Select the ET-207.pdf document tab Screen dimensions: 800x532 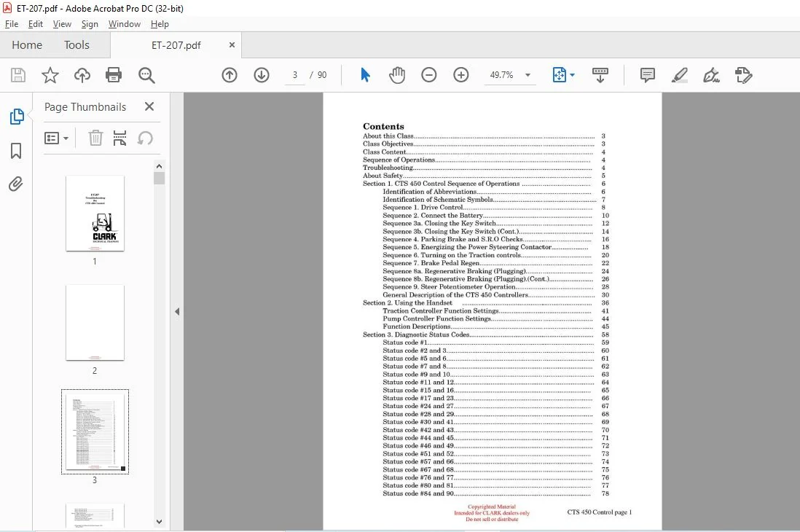(176, 45)
